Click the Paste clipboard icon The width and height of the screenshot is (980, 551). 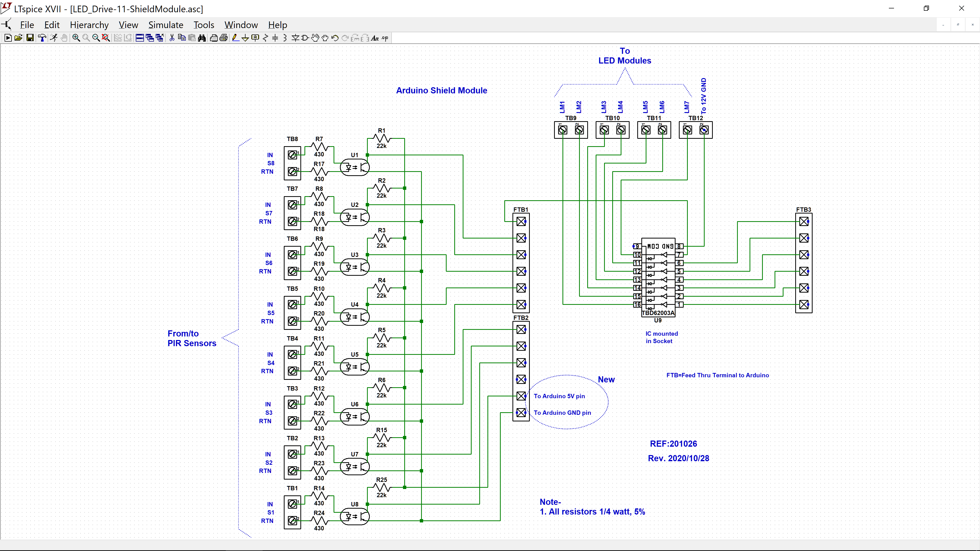pyautogui.click(x=192, y=38)
